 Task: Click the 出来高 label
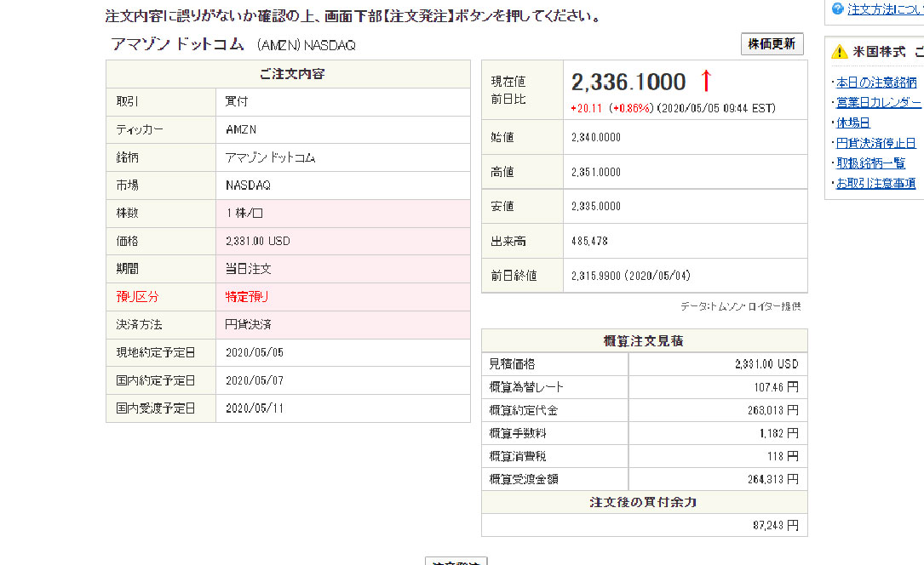click(508, 241)
